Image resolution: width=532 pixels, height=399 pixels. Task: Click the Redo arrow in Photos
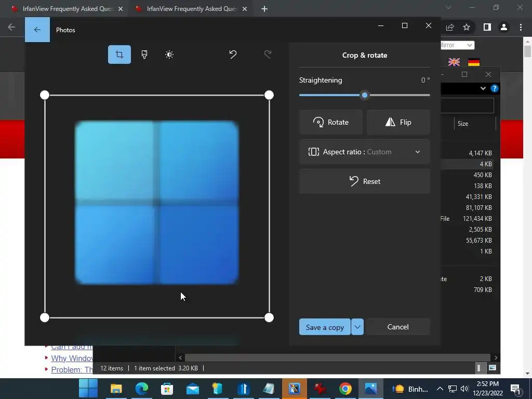268,54
